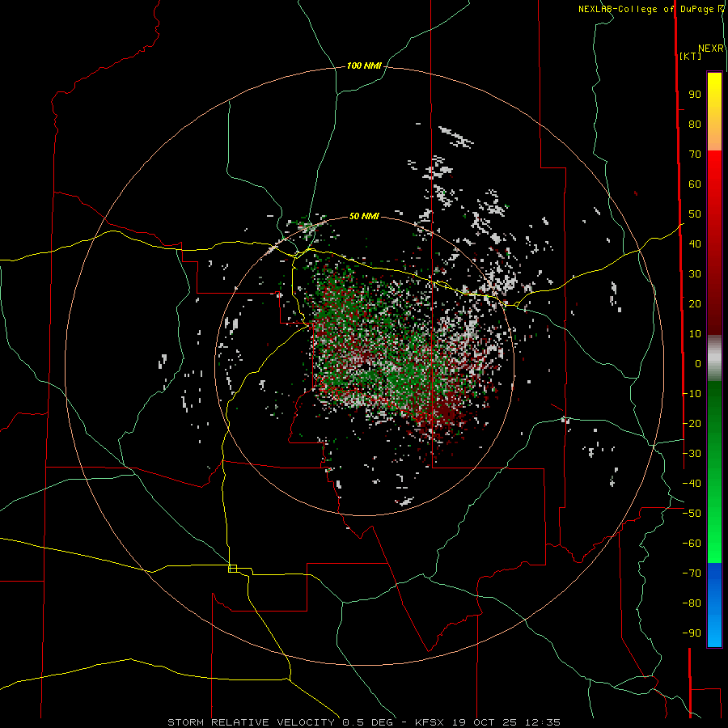Viewport: 728px width, 728px height.
Task: Click the -90 scale value
Action: tap(692, 633)
